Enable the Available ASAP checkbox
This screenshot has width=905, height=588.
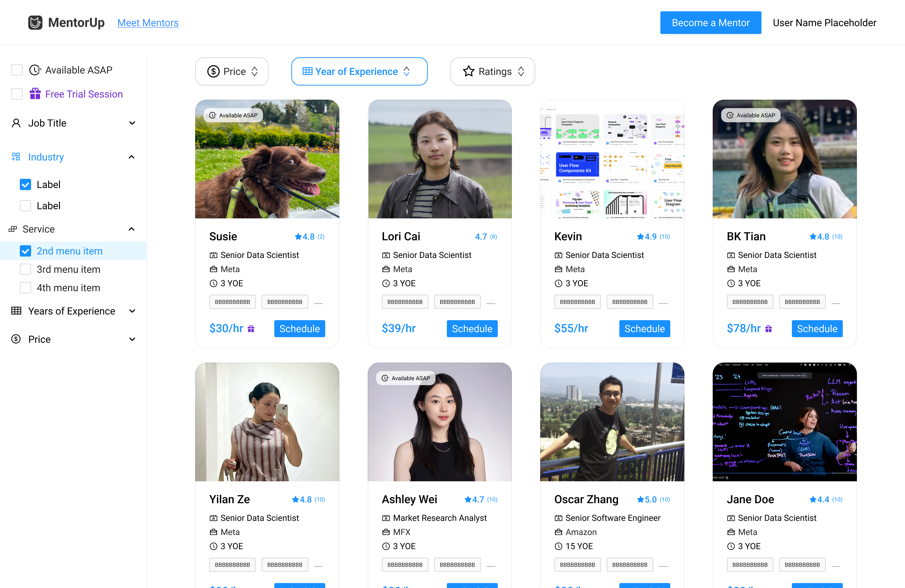(x=17, y=70)
